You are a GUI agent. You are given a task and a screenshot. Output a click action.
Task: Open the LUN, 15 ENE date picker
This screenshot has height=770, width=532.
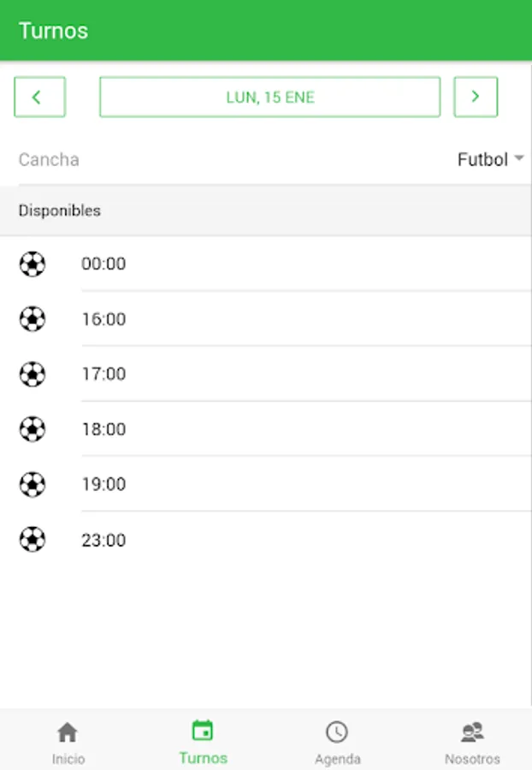pyautogui.click(x=270, y=98)
